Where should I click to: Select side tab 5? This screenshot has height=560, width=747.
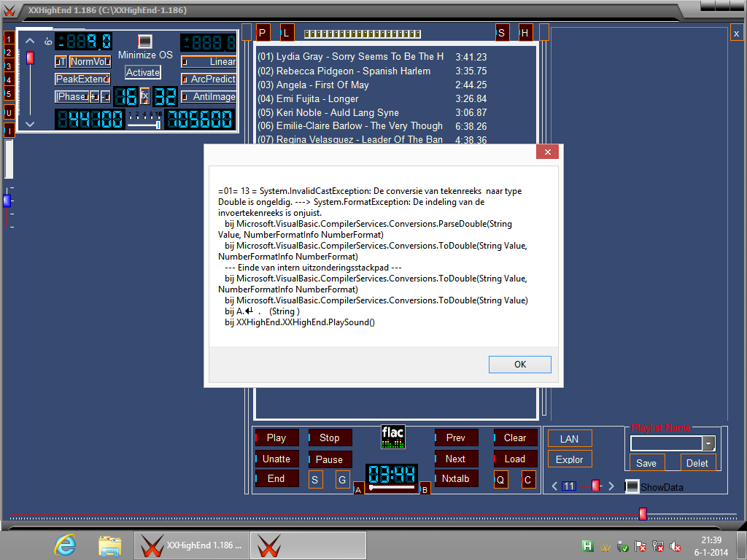click(9, 94)
